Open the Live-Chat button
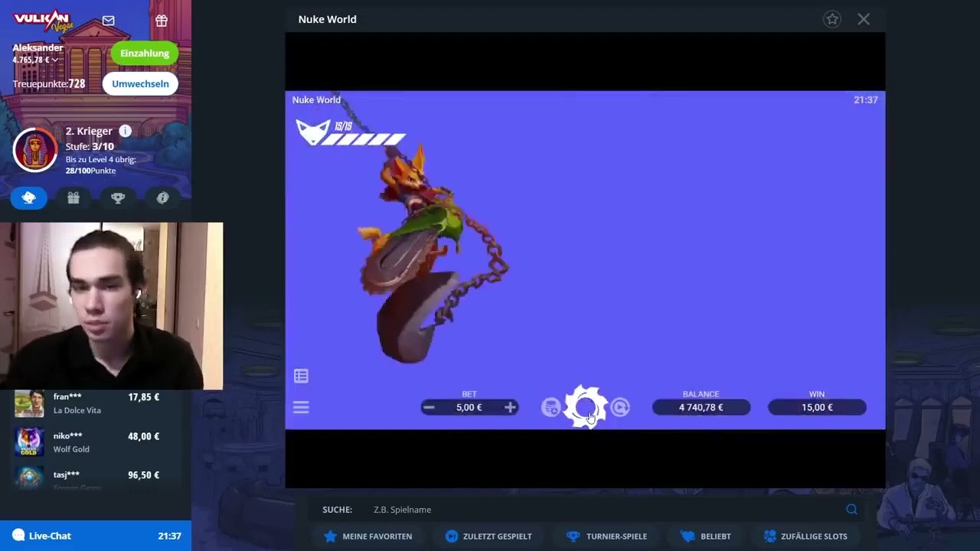The width and height of the screenshot is (980, 551). coord(96,536)
